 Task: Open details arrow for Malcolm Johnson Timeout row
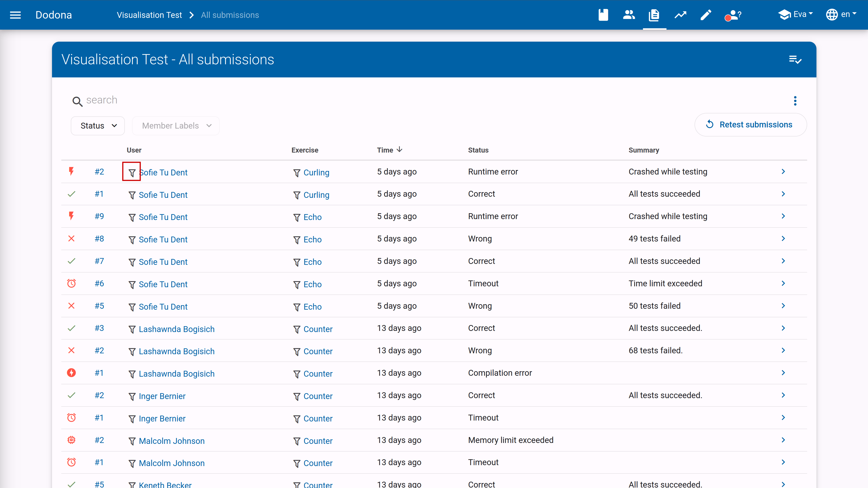(x=783, y=462)
